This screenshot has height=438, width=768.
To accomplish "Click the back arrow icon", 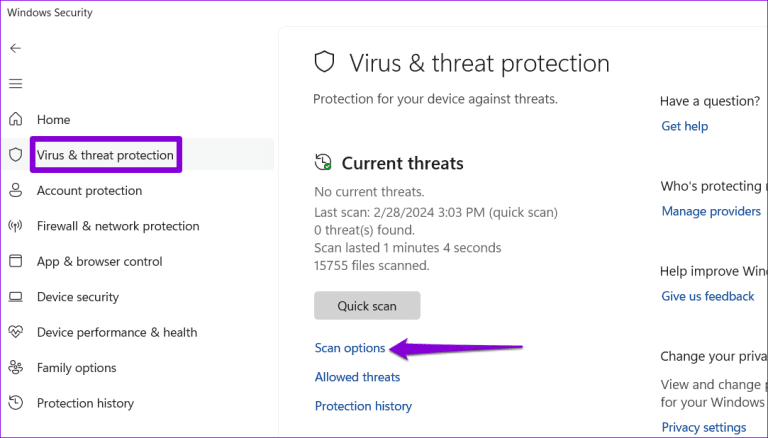I will tap(16, 48).
